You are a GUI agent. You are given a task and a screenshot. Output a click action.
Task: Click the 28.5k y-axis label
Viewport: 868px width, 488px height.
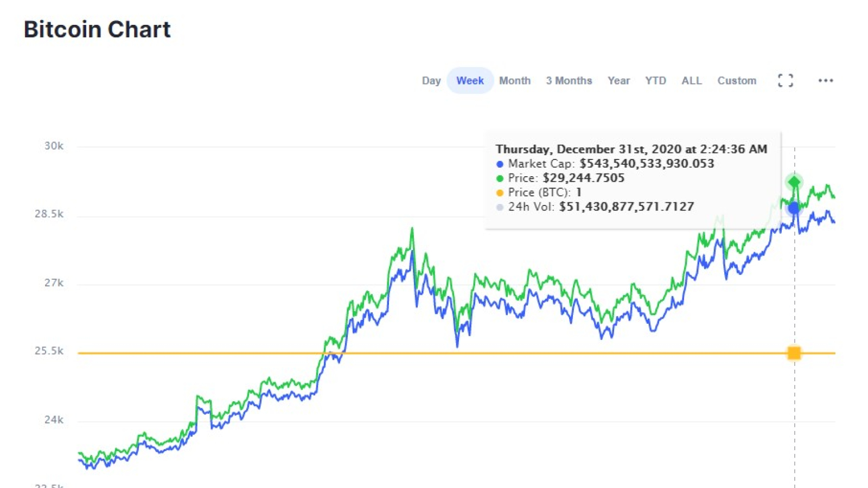pyautogui.click(x=49, y=214)
